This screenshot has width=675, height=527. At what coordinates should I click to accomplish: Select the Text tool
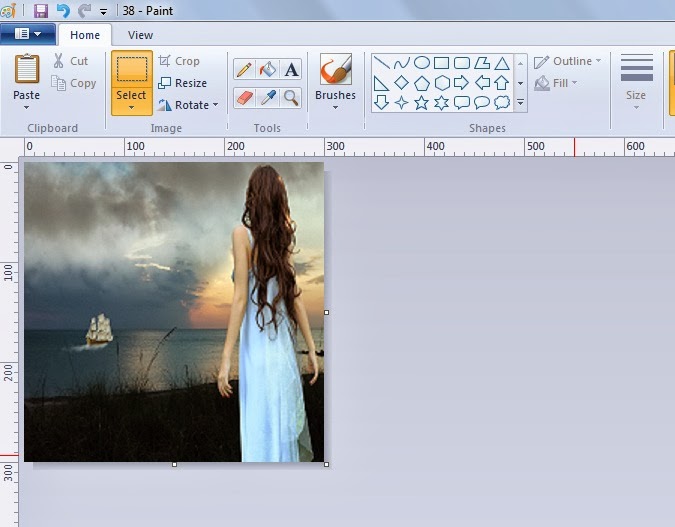(x=291, y=69)
